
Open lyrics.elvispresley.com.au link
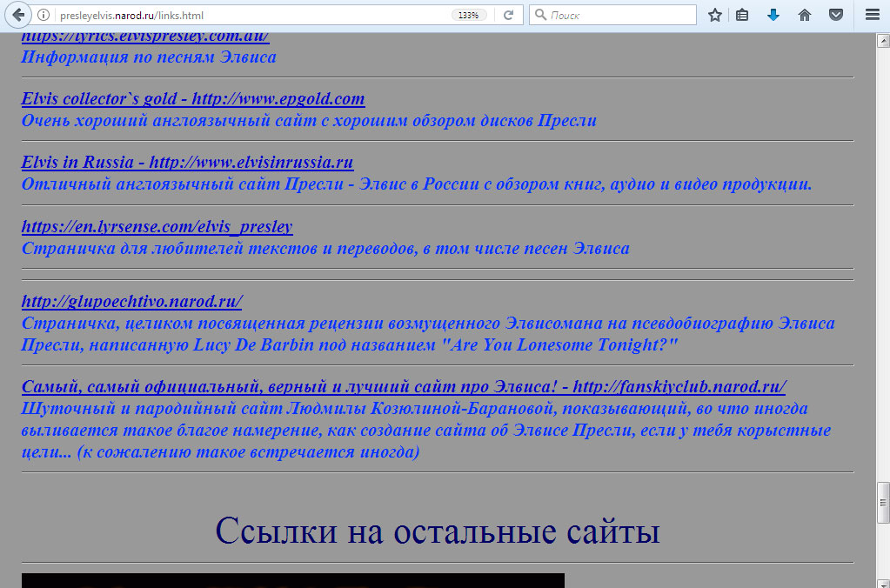145,37
